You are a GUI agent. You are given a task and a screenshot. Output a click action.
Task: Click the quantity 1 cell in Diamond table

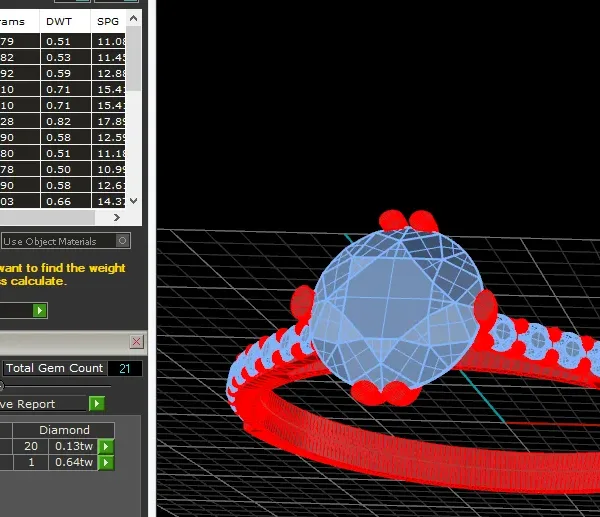click(31, 462)
